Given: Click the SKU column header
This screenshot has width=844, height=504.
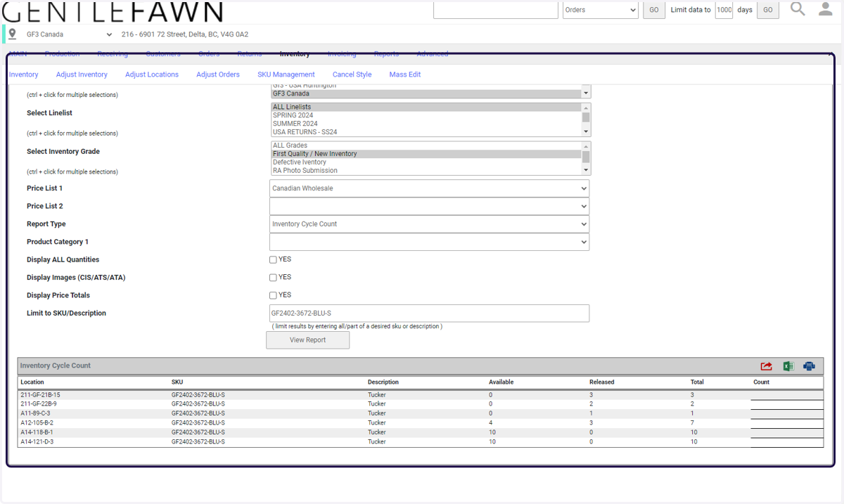Looking at the screenshot, I should pyautogui.click(x=177, y=382).
